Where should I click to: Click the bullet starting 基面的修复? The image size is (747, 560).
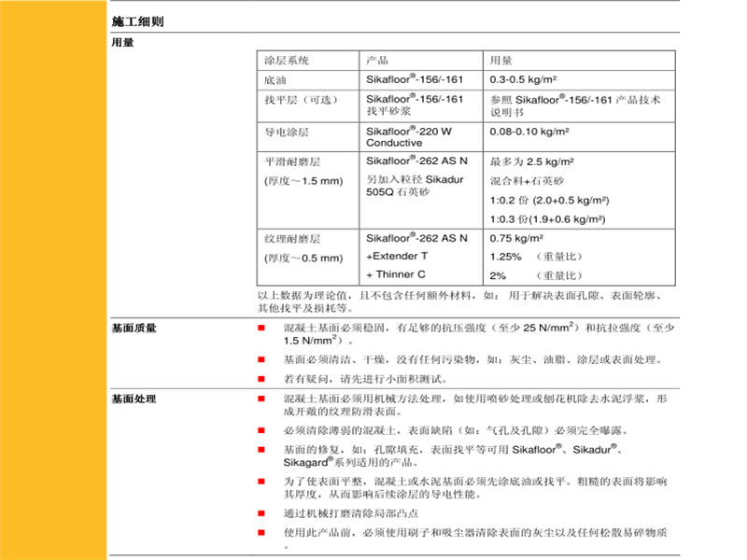[453, 455]
